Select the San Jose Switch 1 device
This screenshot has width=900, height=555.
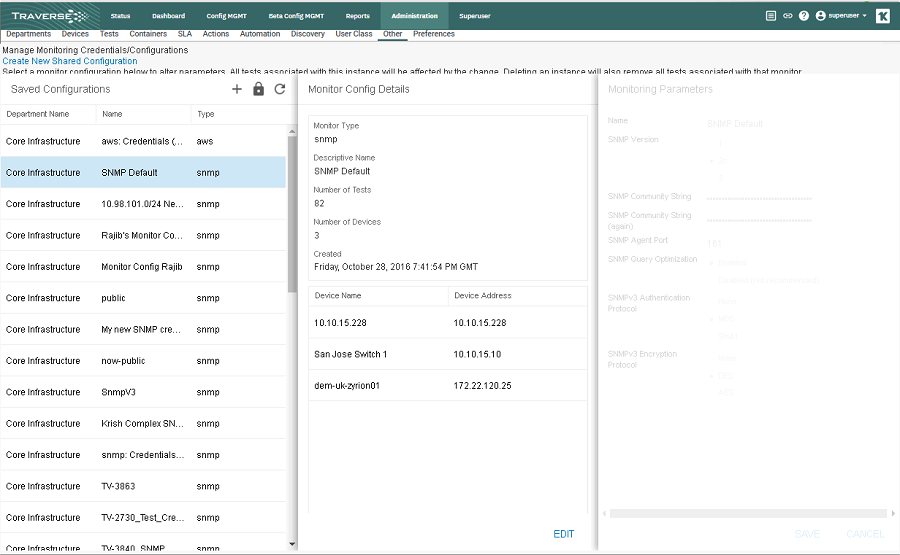[448, 354]
